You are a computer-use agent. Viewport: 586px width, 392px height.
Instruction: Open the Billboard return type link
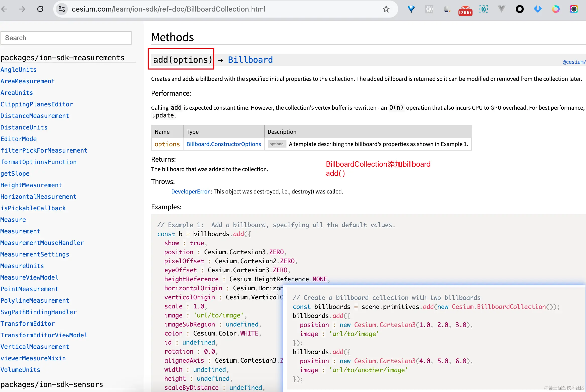pos(250,60)
